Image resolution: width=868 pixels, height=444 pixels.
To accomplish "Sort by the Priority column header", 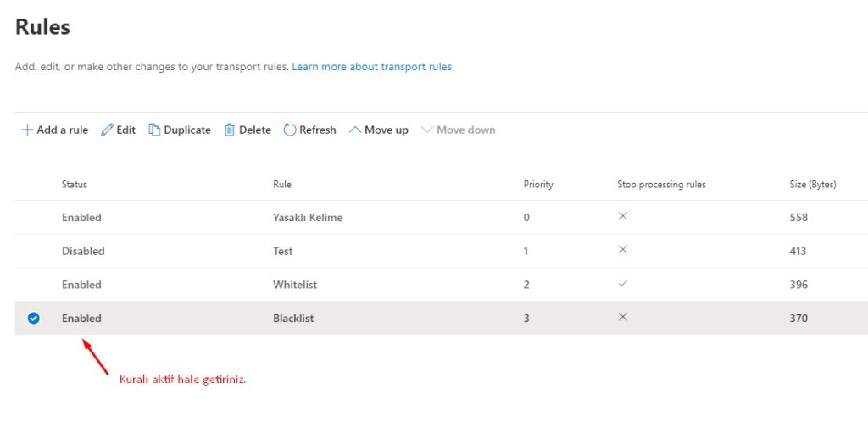I will tap(538, 185).
